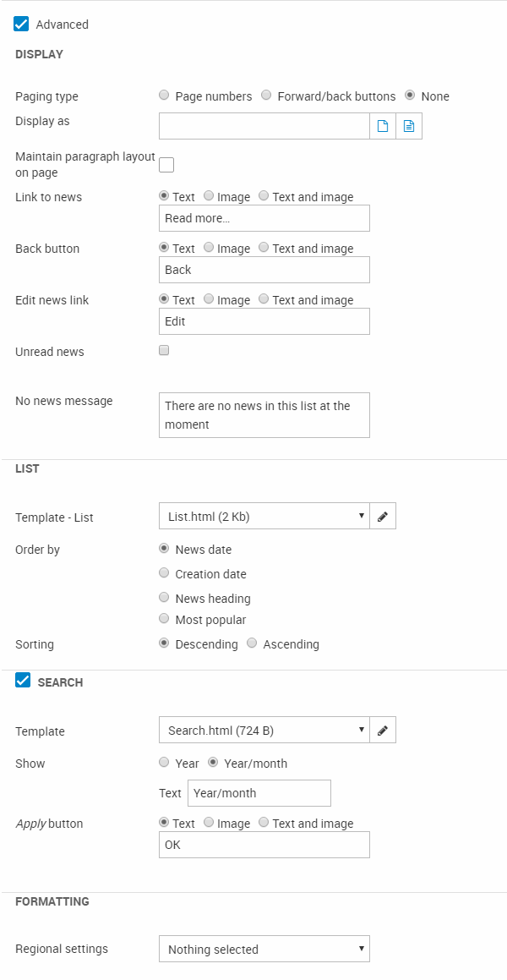Choose Forward/back buttons paging type

tap(265, 96)
